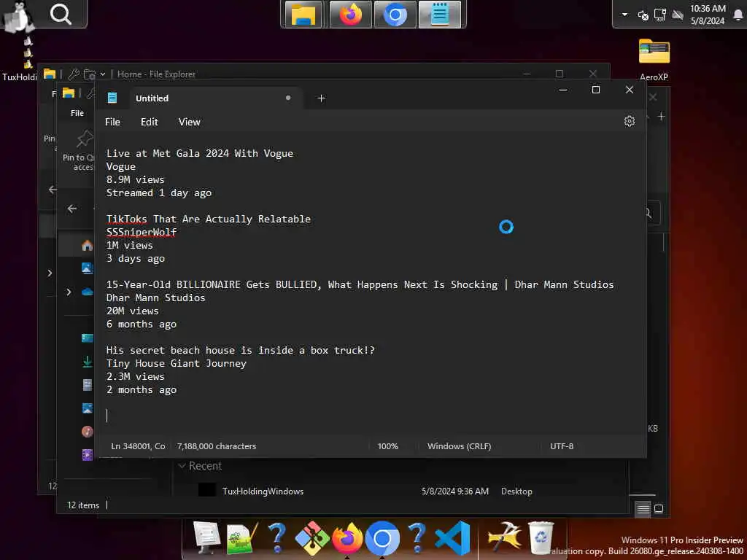The width and height of the screenshot is (747, 560).
Task: Open Music note icon in Explorer sidebar
Action: [x=88, y=432]
